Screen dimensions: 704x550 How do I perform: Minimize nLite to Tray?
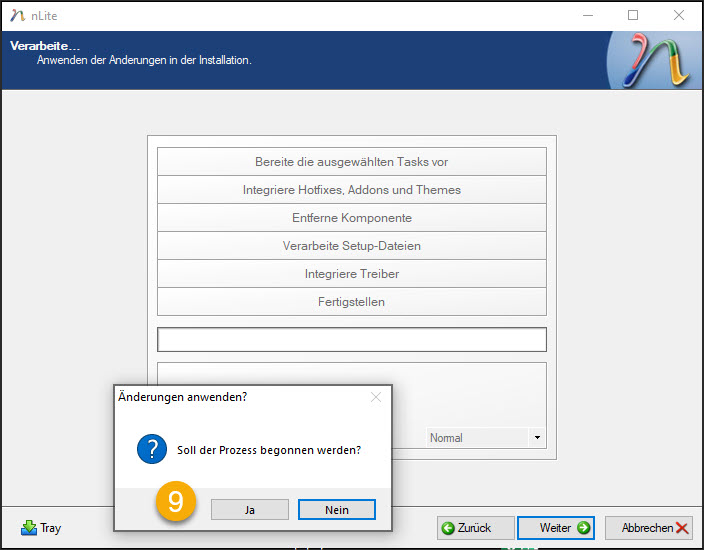[41, 528]
